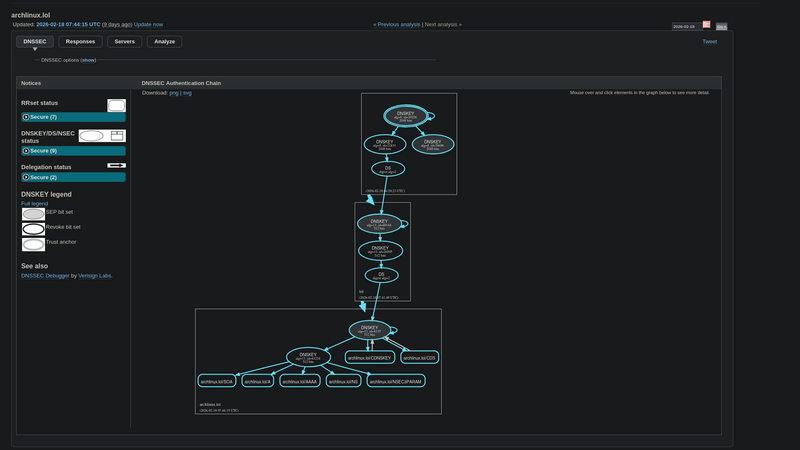Click the archlinux.lol/CDNSKEY node
This screenshot has height=450, width=800.
(x=370, y=357)
